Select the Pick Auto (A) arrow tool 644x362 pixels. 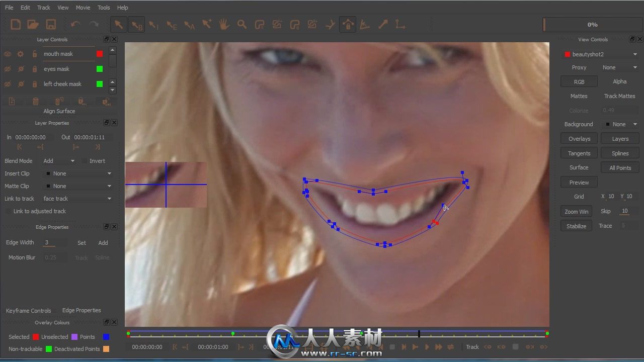(189, 25)
